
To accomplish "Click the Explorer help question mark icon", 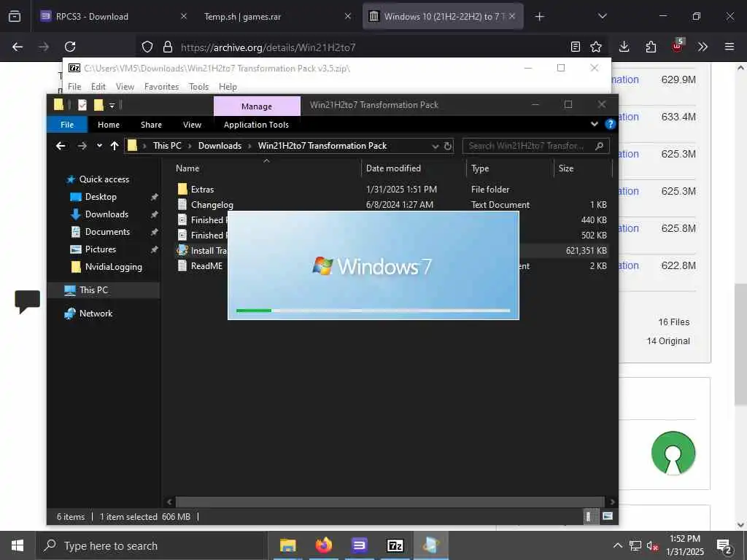I will pyautogui.click(x=610, y=124).
